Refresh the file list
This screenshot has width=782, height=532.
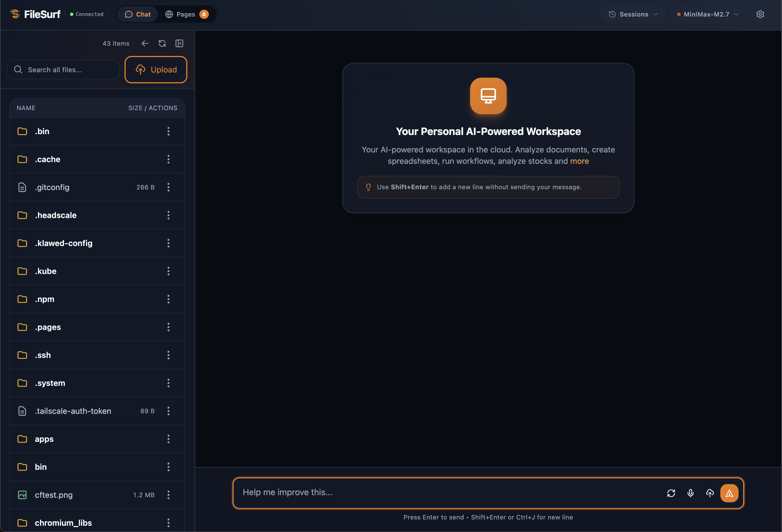point(162,43)
